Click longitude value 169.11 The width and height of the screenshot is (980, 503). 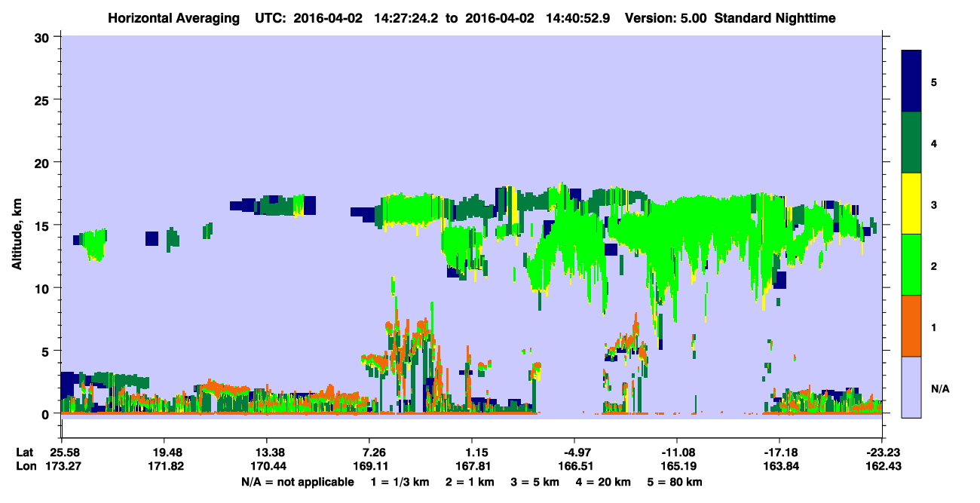(x=369, y=466)
